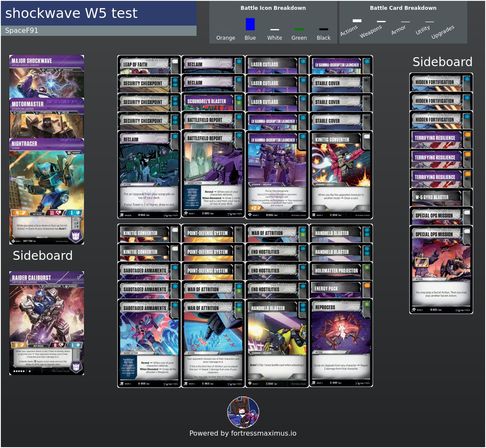Click the Sideboard heading above Raider Caliburst
486x448 pixels.
(x=43, y=255)
